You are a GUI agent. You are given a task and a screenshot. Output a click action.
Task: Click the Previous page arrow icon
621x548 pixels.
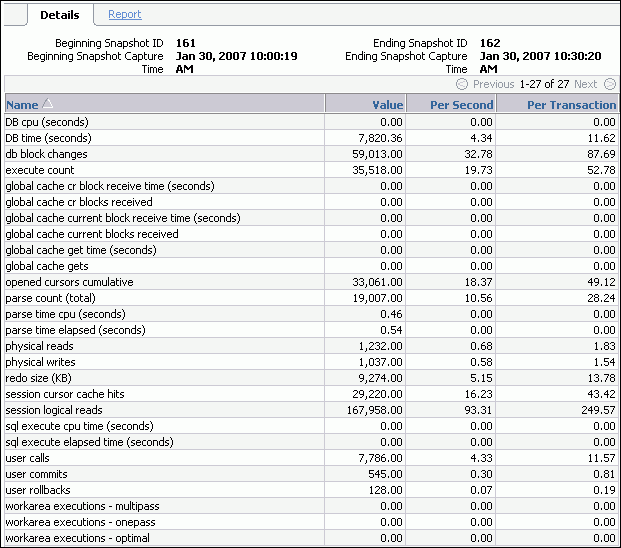coord(462,85)
